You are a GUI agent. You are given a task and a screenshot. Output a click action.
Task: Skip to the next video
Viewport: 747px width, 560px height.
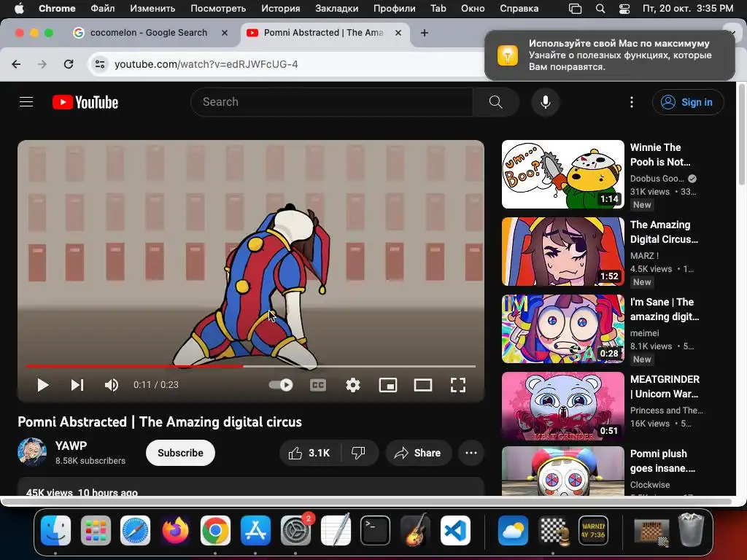click(x=77, y=385)
